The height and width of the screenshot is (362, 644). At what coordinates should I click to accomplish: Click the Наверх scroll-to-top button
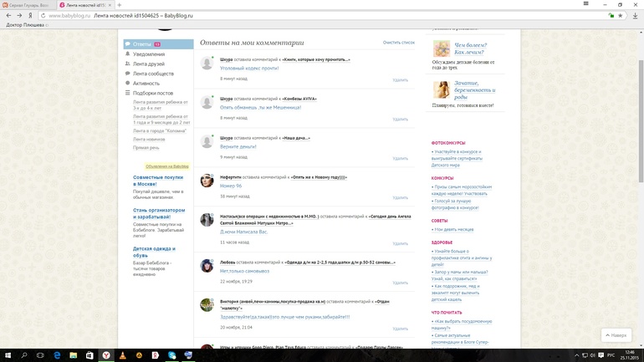[x=616, y=335]
